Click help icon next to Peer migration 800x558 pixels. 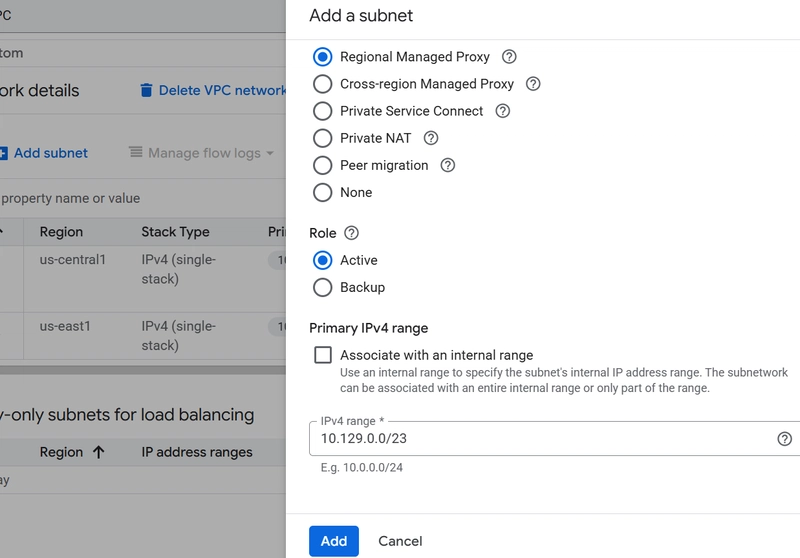pos(447,165)
